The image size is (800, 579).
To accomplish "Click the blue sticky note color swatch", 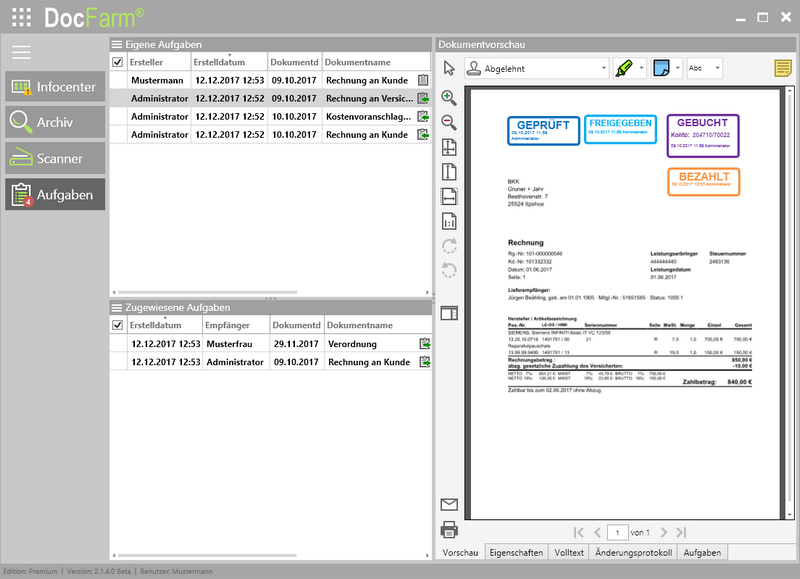I will [661, 68].
